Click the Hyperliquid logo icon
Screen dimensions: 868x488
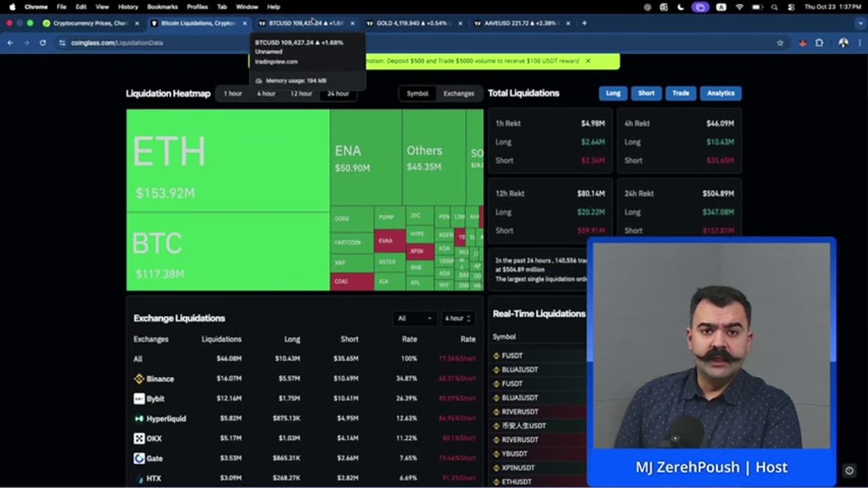click(139, 418)
